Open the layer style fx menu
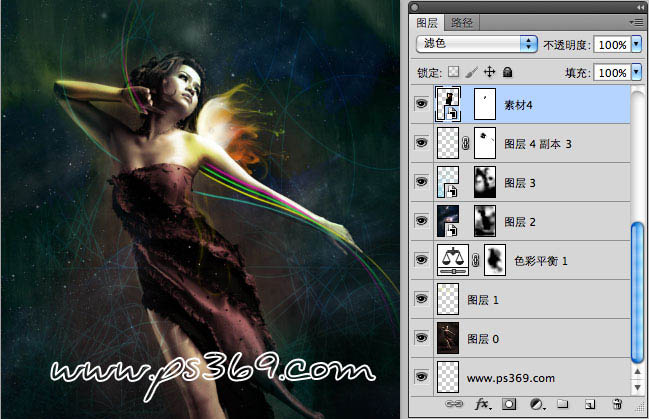The height and width of the screenshot is (419, 649). click(x=481, y=404)
